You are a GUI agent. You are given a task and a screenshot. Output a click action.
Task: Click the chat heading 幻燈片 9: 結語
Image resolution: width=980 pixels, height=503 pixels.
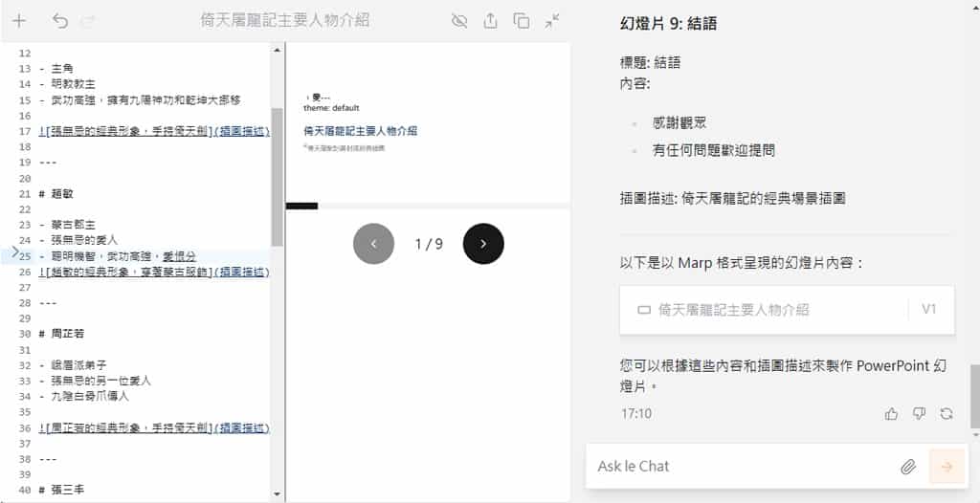(x=668, y=24)
